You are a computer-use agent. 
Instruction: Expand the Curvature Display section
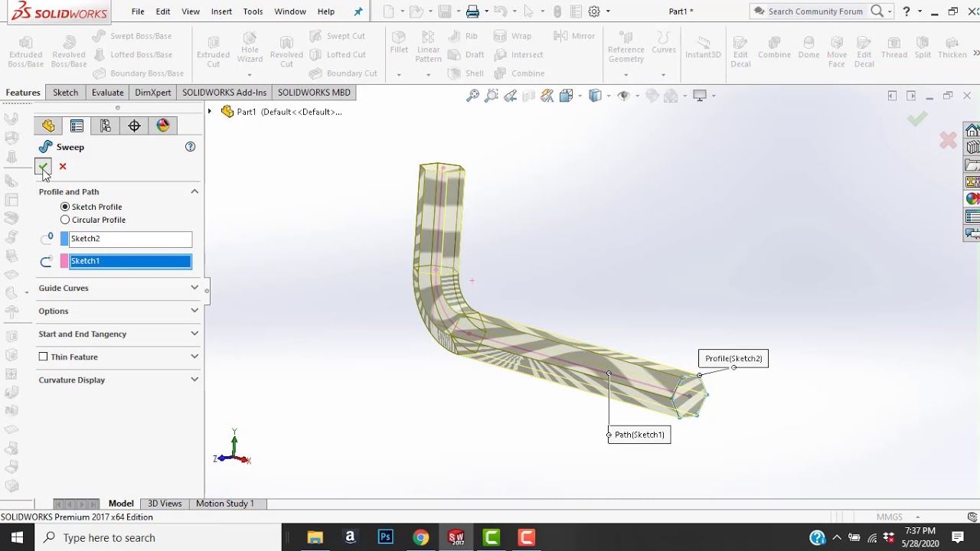(x=194, y=380)
